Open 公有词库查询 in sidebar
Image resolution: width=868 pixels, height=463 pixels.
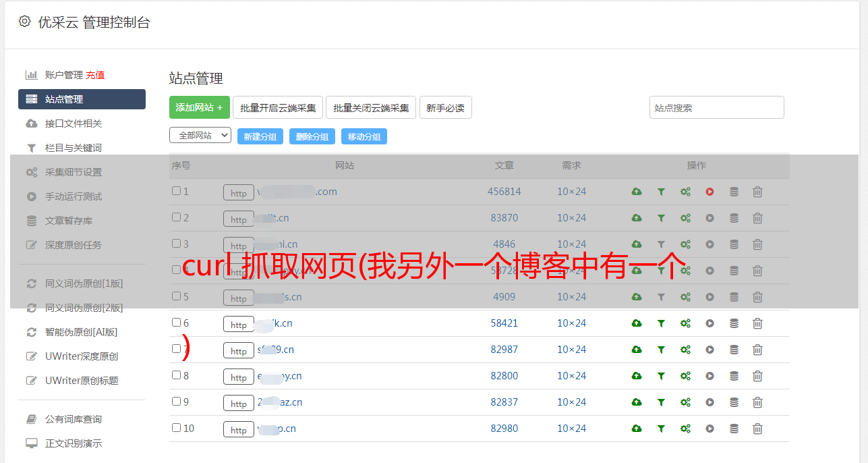pos(74,419)
